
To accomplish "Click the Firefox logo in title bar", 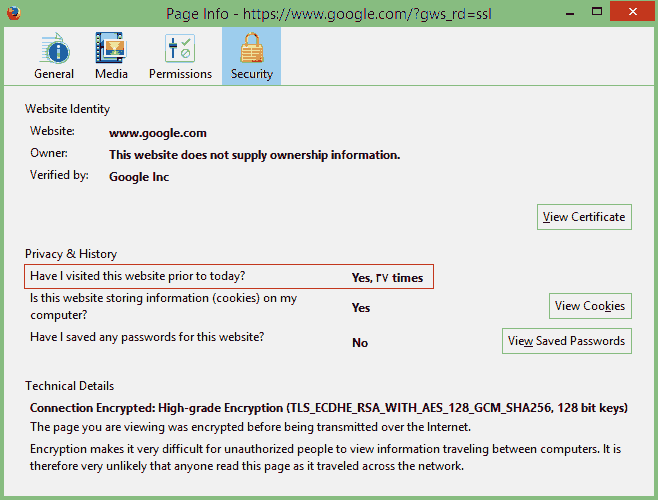I will click(x=13, y=12).
